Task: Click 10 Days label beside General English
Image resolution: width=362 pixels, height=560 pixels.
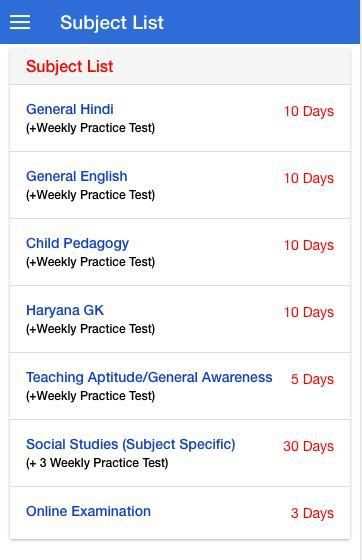Action: pyautogui.click(x=309, y=178)
